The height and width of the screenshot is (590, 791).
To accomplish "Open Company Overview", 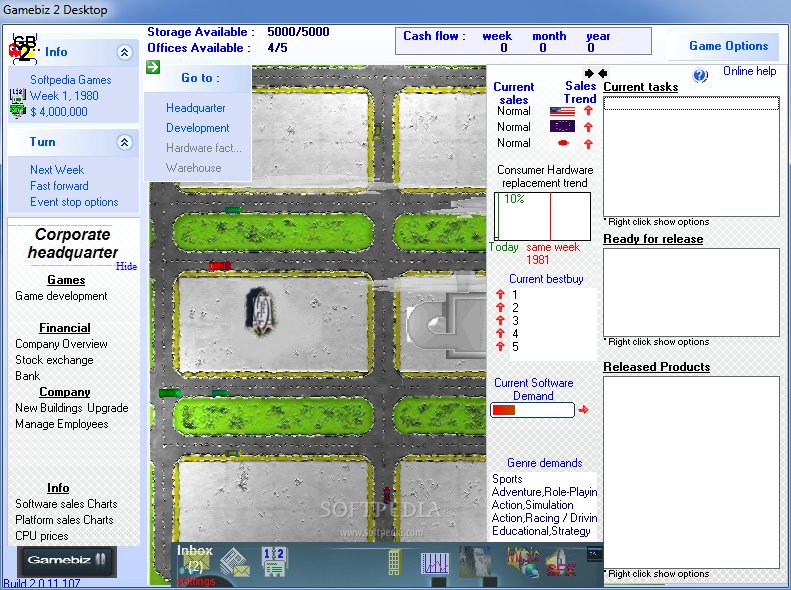I will pyautogui.click(x=61, y=344).
